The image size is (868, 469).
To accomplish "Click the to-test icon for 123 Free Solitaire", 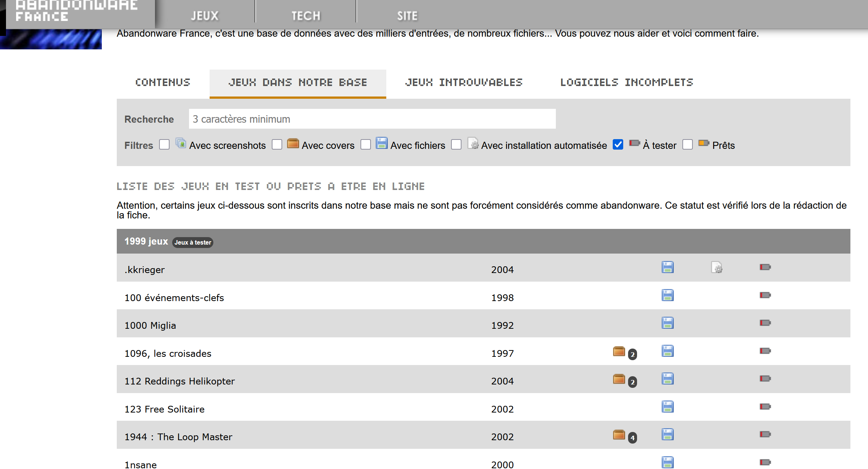I will [x=765, y=407].
